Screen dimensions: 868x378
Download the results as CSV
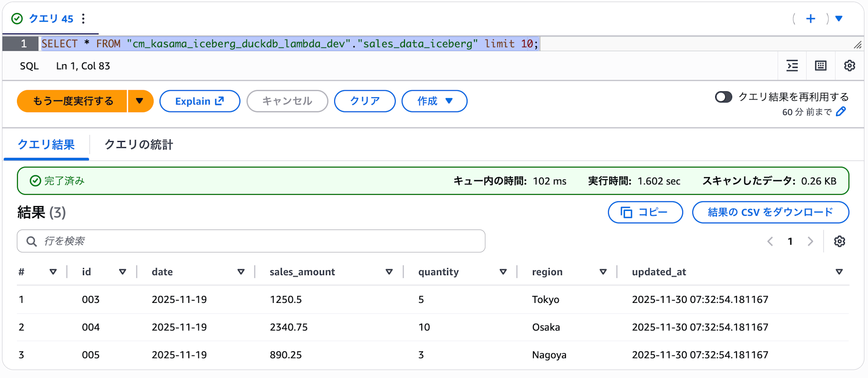770,212
